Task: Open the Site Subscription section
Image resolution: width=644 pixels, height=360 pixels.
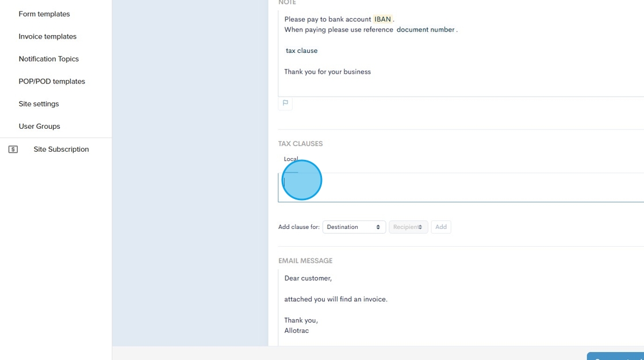Action: click(61, 149)
